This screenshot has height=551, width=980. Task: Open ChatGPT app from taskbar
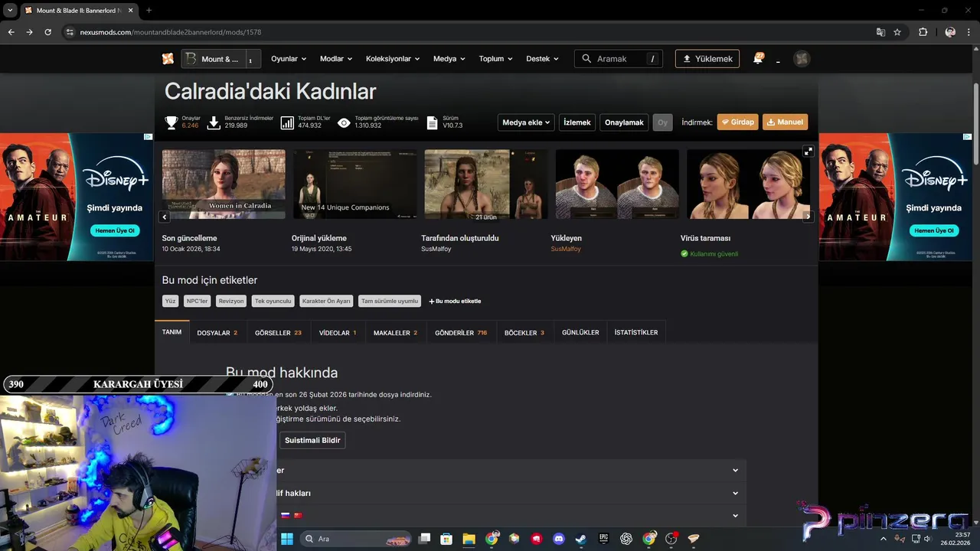click(x=626, y=539)
